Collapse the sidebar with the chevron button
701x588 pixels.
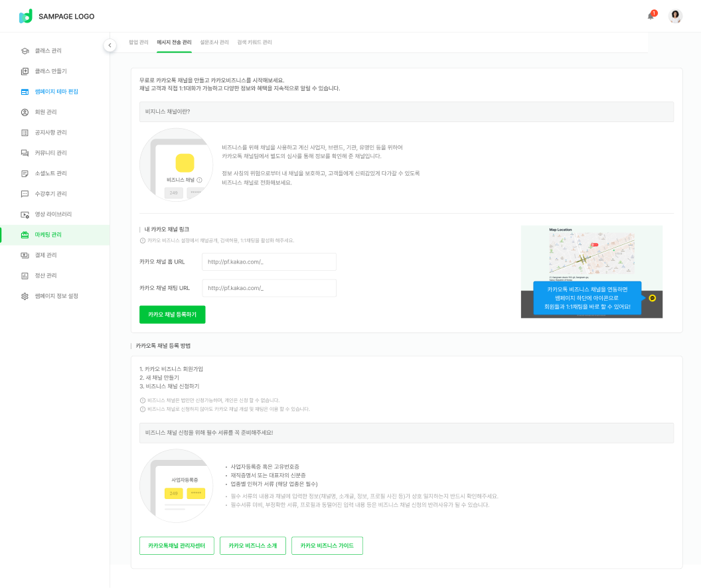point(110,45)
